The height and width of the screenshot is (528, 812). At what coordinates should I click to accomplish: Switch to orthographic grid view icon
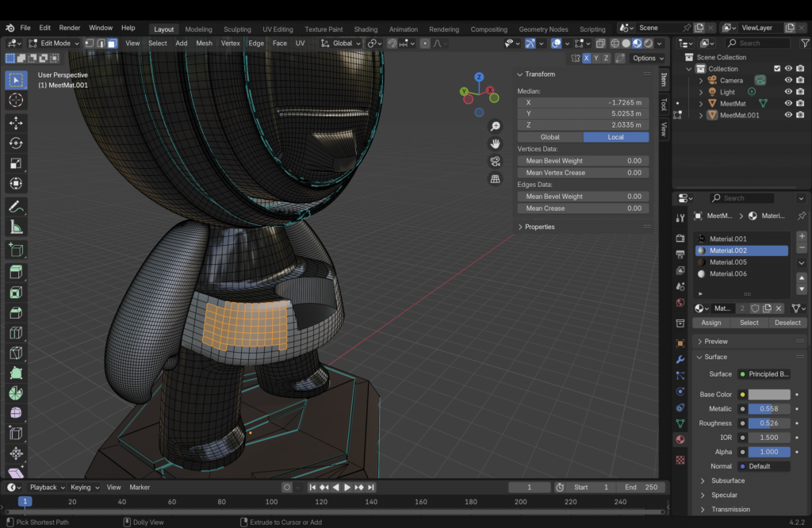(x=495, y=178)
